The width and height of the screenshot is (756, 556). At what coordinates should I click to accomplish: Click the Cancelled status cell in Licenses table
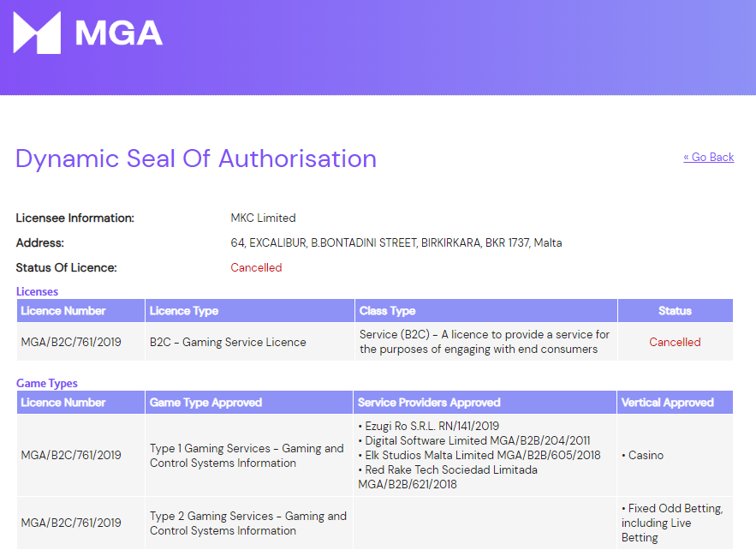(675, 342)
